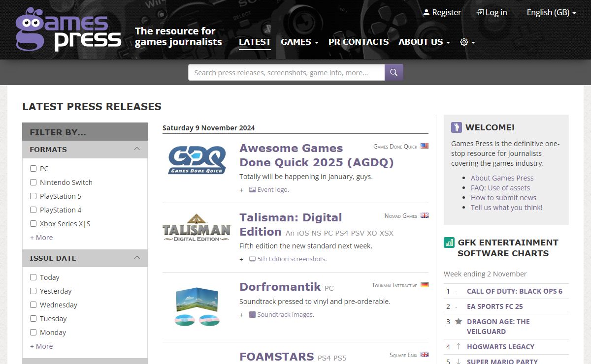Click the star icon beside Dragon Age
This screenshot has width=591, height=364.
tap(459, 321)
